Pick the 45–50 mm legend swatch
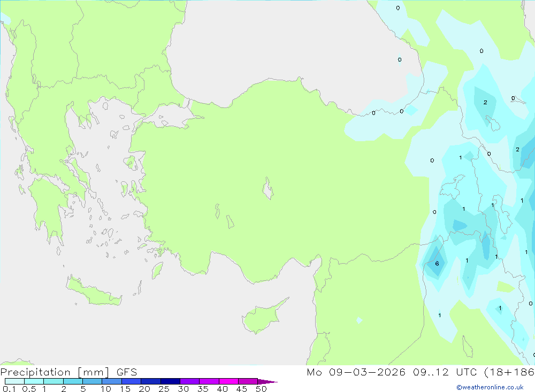The width and height of the screenshot is (535, 392). 248,381
